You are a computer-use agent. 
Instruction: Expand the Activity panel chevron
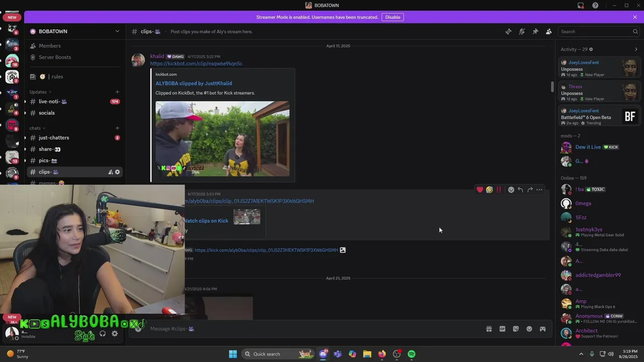coord(636,49)
